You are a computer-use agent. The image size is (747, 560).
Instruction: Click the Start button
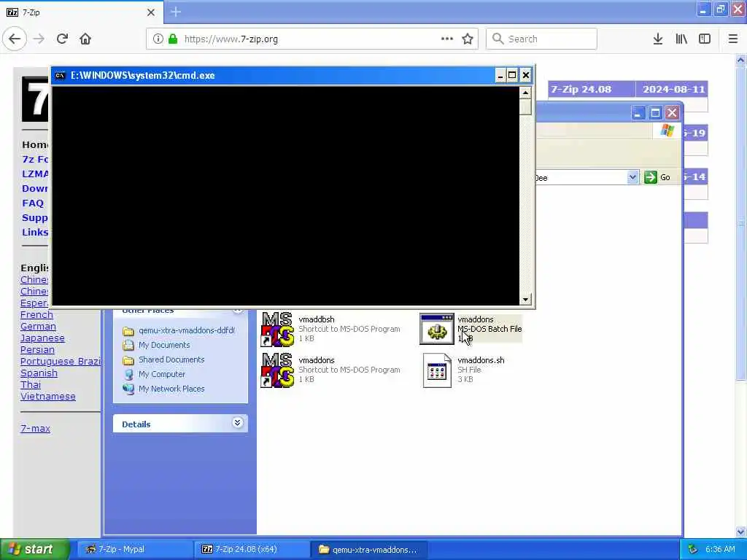coord(34,549)
